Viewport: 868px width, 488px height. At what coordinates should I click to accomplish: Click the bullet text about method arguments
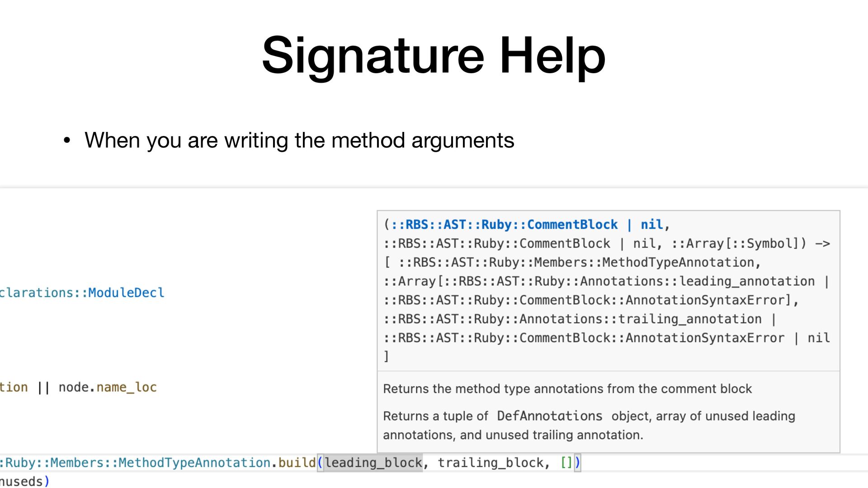[x=299, y=140]
